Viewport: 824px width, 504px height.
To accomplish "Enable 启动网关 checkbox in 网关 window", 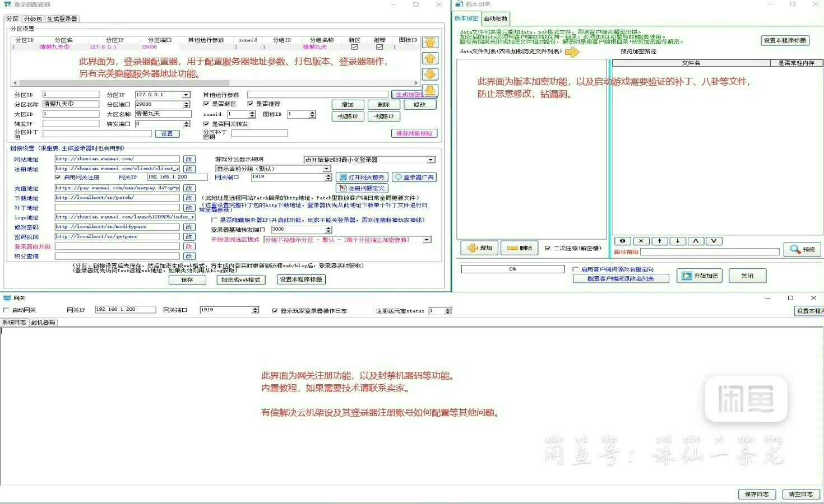I will pyautogui.click(x=6, y=310).
